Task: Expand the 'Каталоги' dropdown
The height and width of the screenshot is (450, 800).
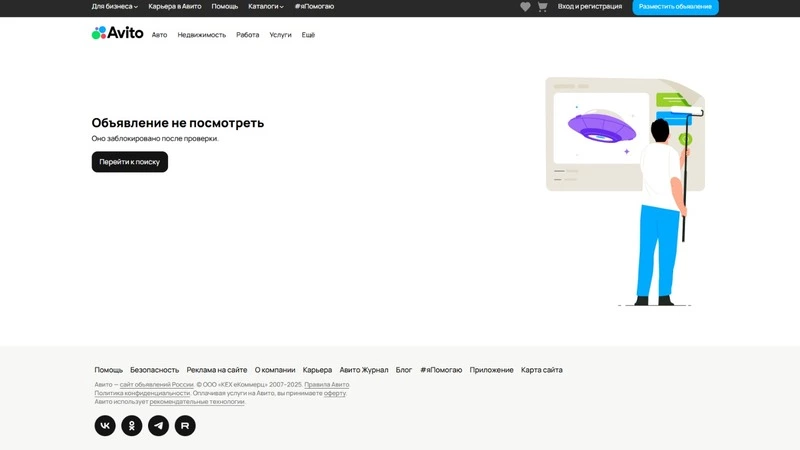Action: (265, 7)
